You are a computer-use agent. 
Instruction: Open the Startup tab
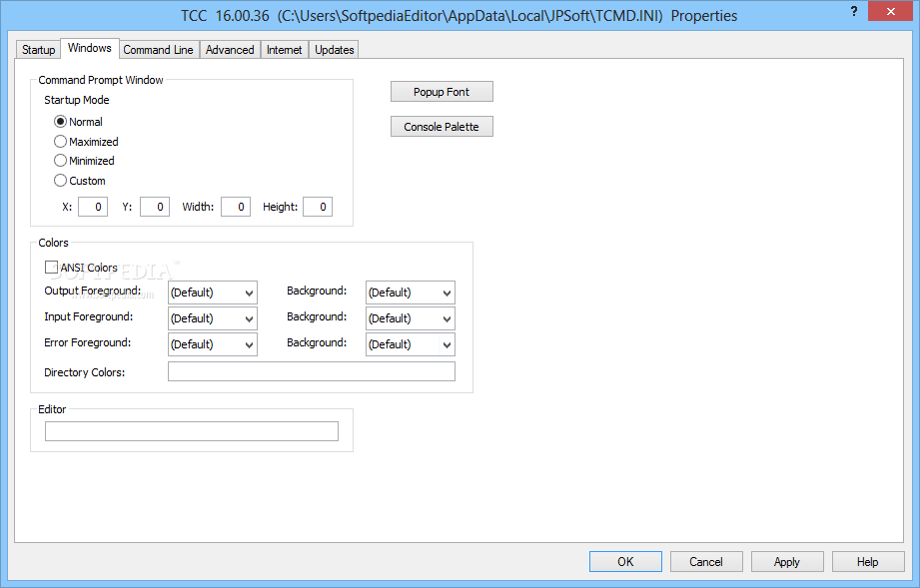(x=38, y=50)
